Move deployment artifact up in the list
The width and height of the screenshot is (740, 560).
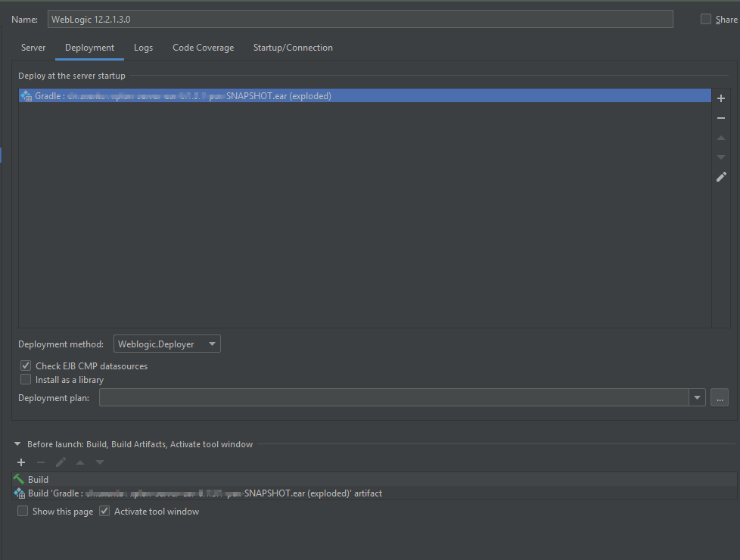(720, 138)
